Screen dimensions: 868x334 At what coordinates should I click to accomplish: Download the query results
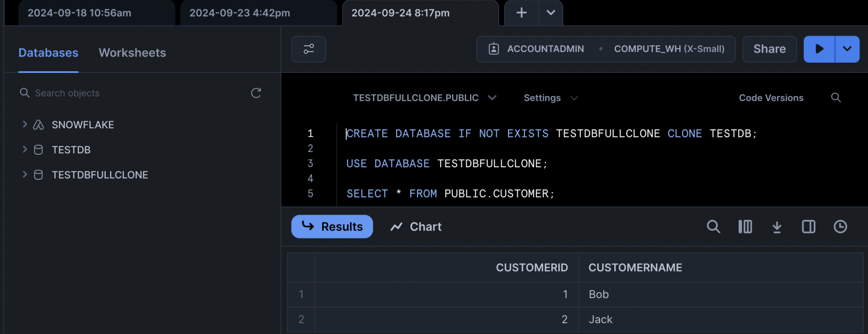[x=777, y=227]
